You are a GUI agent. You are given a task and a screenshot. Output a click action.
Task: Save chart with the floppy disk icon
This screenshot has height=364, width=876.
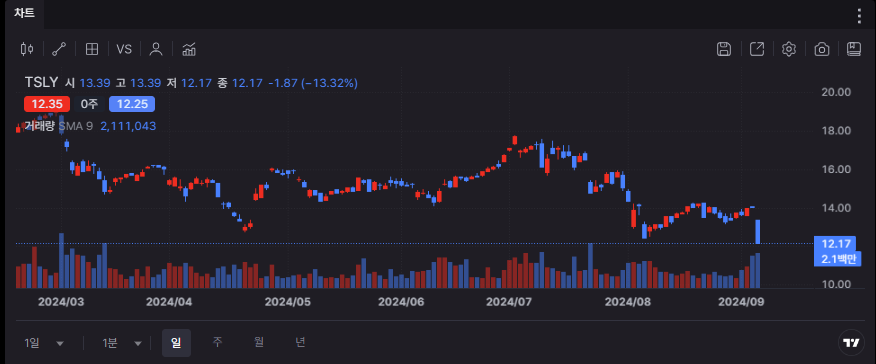tap(724, 49)
